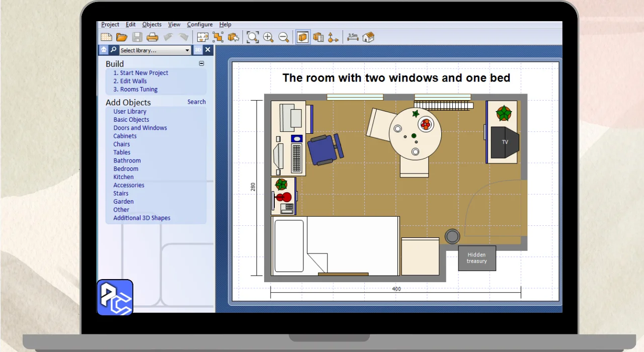Click the plan title text
644x352 pixels.
click(396, 78)
